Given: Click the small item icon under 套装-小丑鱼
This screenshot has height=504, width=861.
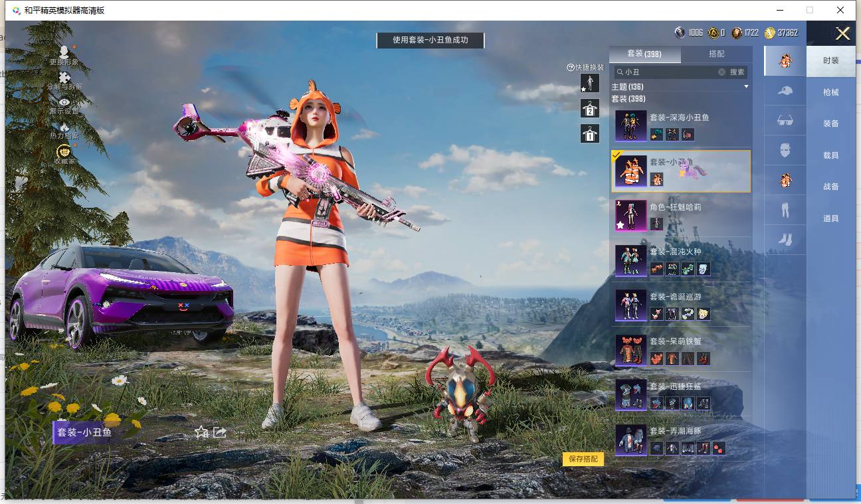Looking at the screenshot, I should click(656, 179).
